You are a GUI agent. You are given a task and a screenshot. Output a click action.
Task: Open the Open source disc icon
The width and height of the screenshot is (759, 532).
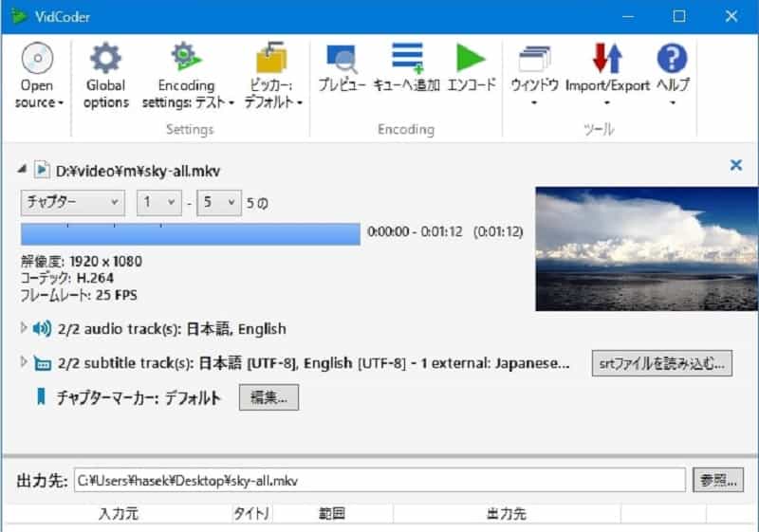tap(37, 59)
